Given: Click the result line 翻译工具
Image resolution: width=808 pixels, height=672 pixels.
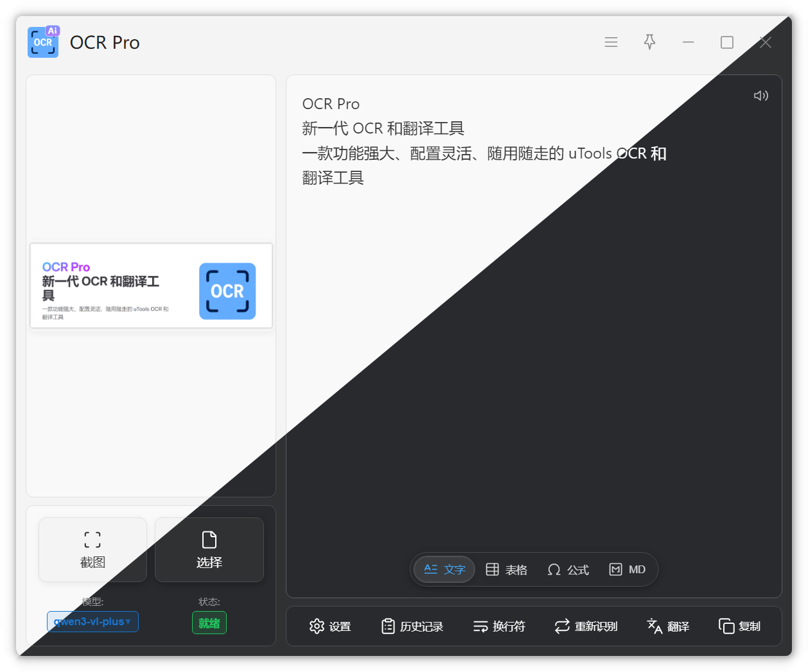Looking at the screenshot, I should (333, 178).
